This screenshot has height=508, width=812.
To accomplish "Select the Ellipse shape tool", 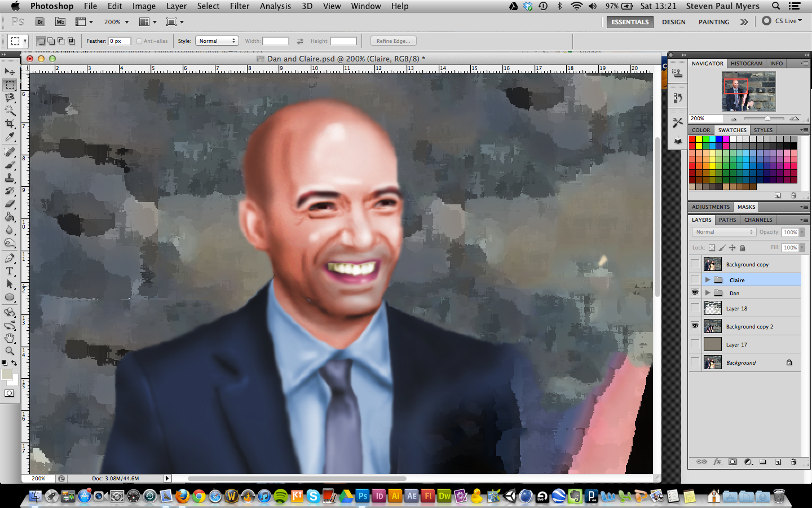I will point(10,297).
